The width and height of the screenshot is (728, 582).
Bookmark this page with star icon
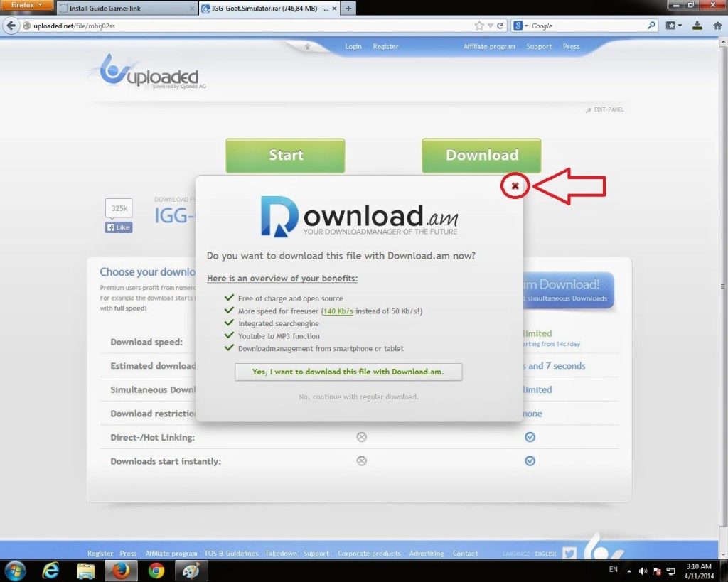479,26
